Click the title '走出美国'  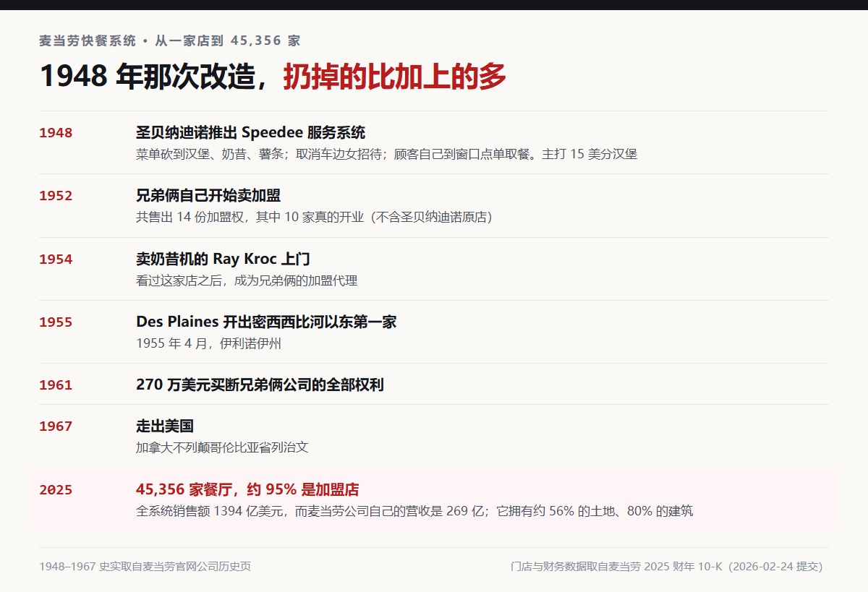(165, 426)
